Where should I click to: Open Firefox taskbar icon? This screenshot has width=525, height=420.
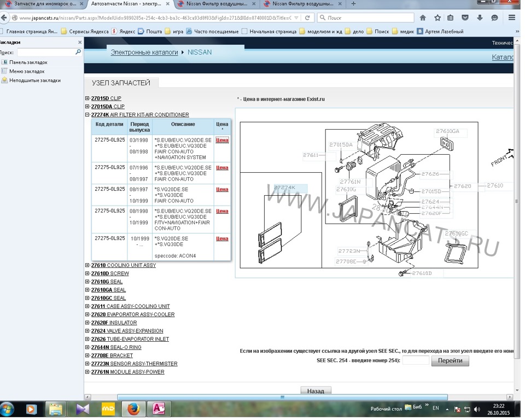point(133,409)
